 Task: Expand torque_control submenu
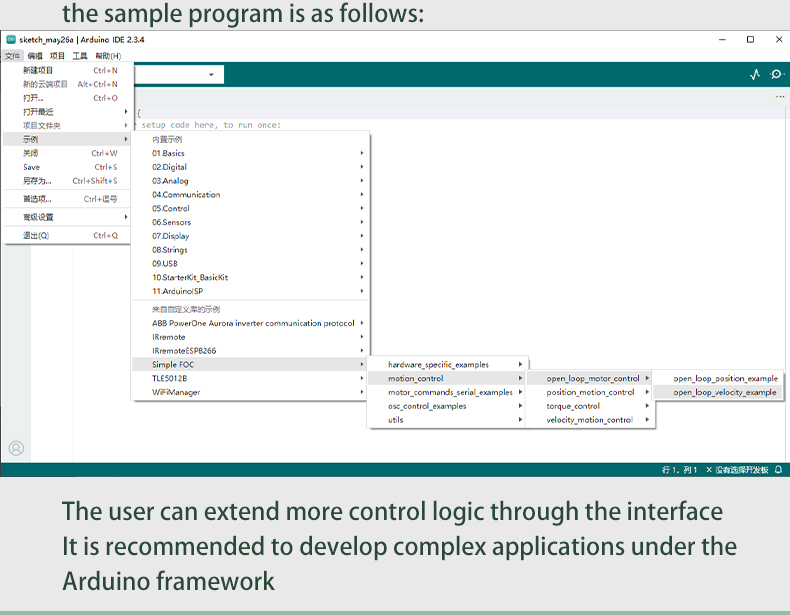tap(590, 406)
